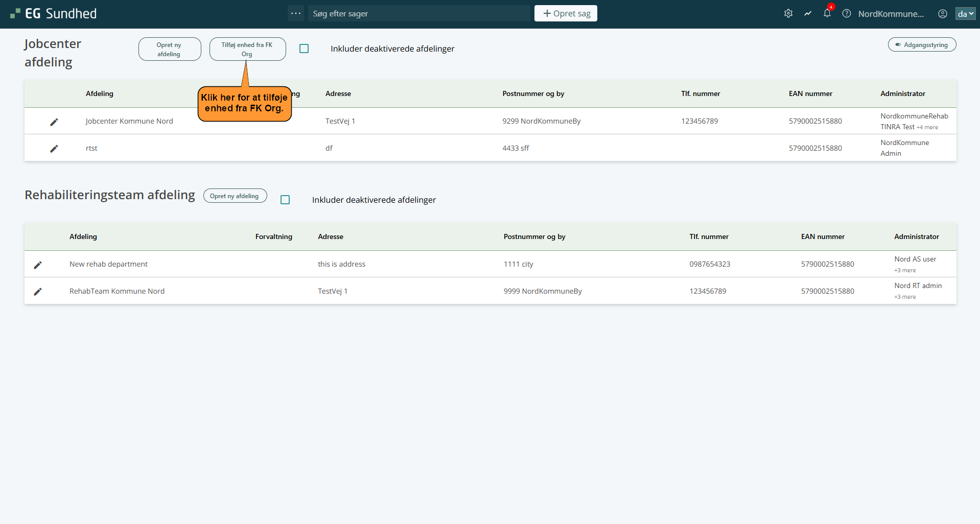Open the settings gear icon
980x524 pixels.
coord(788,14)
